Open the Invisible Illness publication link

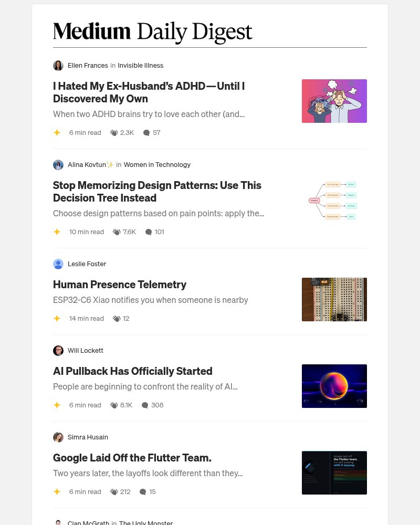point(140,65)
